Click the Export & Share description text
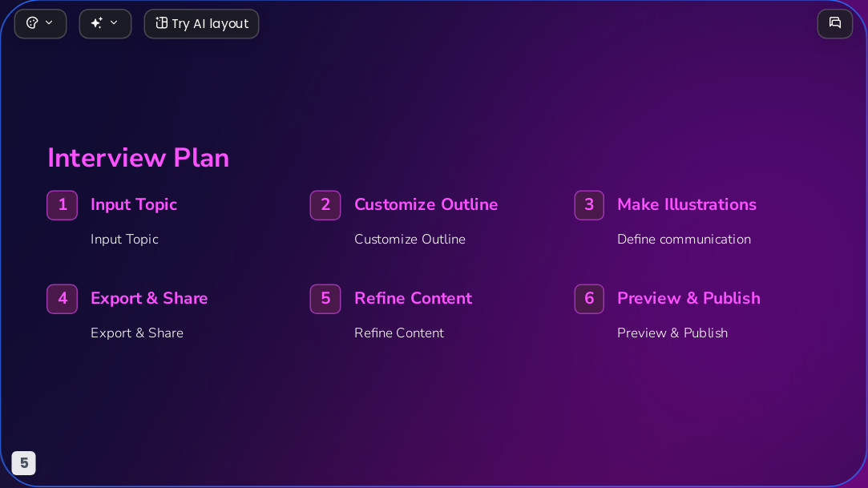 pyautogui.click(x=137, y=333)
